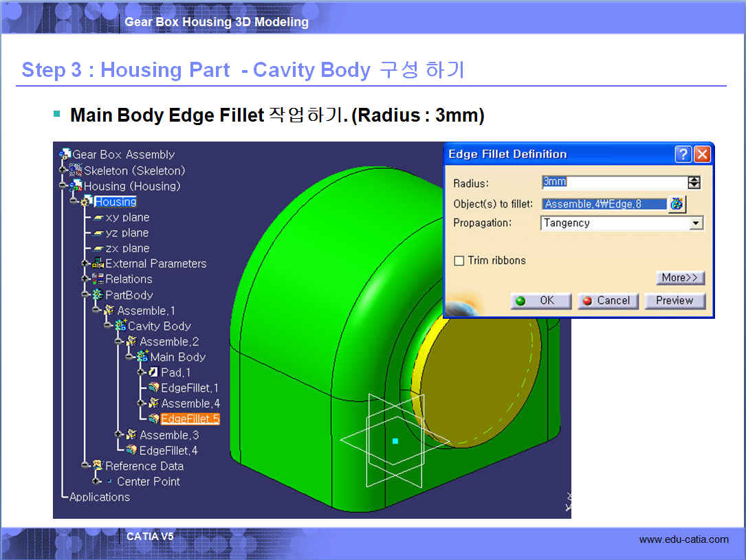
Task: Collapse the Main Body tree node
Action: point(129,357)
